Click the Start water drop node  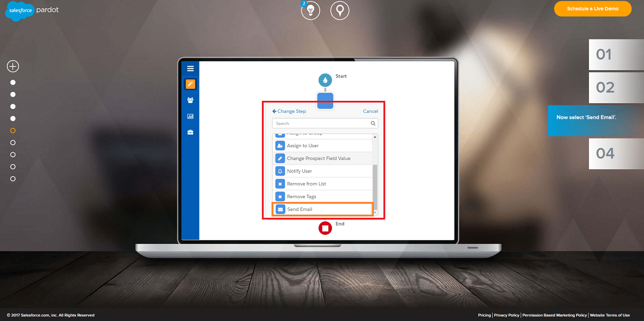[325, 80]
